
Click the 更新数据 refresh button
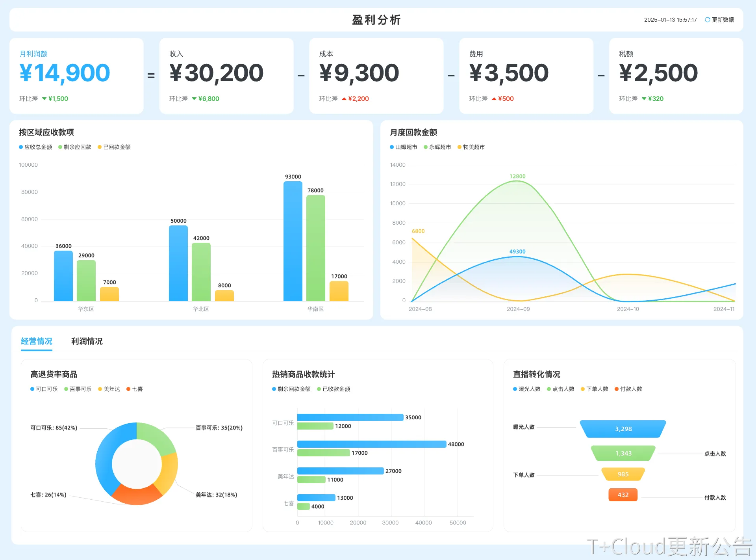click(723, 20)
